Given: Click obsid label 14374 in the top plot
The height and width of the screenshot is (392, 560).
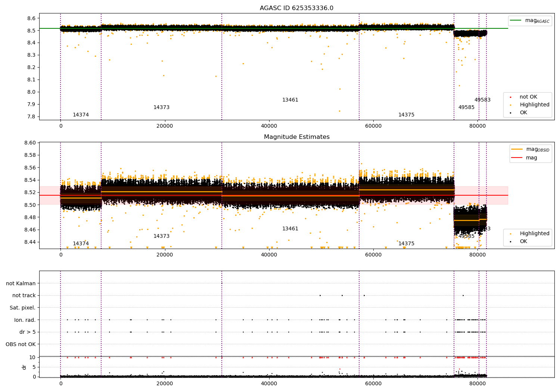Looking at the screenshot, I should [81, 115].
